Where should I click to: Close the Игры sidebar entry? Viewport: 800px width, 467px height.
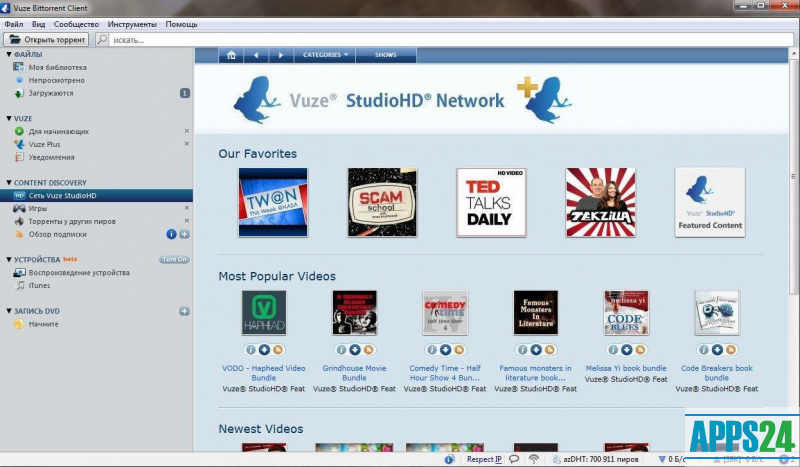tap(187, 208)
